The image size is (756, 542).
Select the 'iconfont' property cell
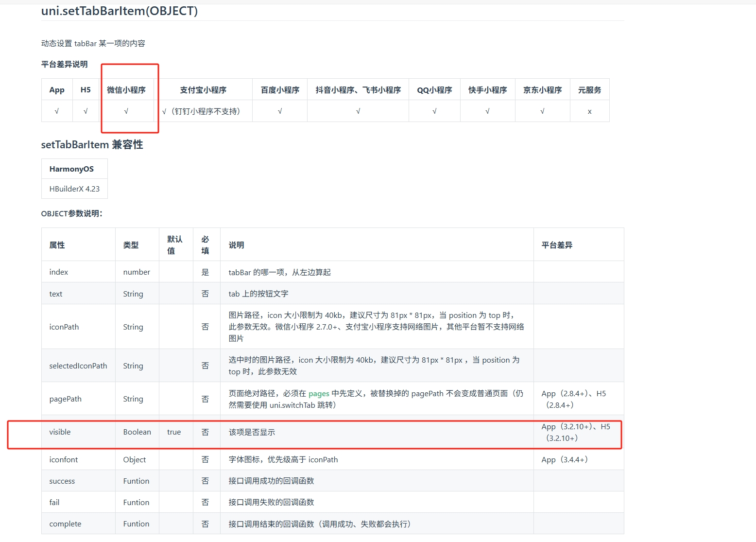pos(78,459)
